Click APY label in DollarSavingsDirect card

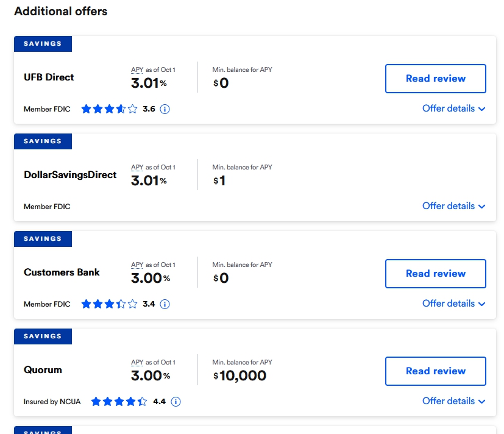137,167
